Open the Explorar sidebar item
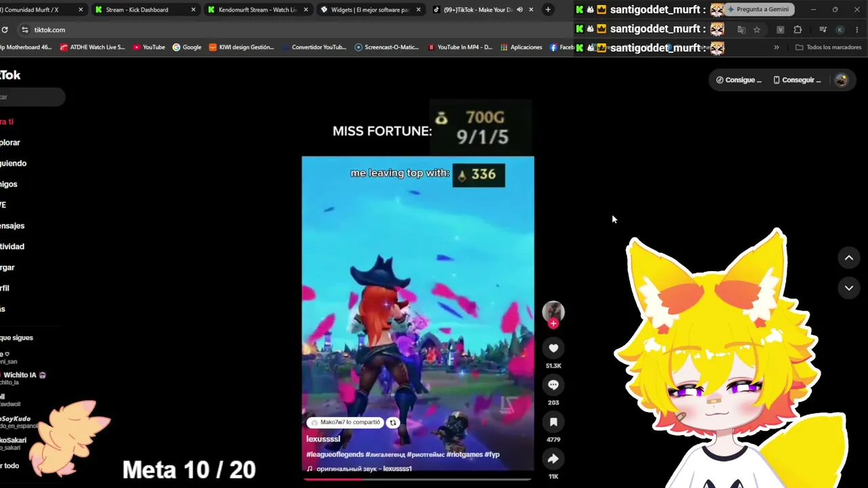 point(10,142)
